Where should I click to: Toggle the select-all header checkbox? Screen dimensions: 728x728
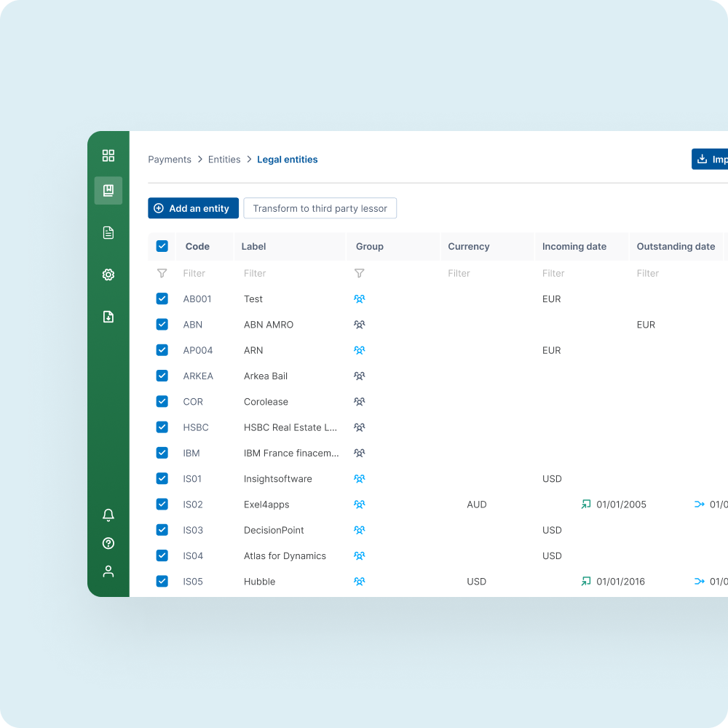pyautogui.click(x=162, y=246)
